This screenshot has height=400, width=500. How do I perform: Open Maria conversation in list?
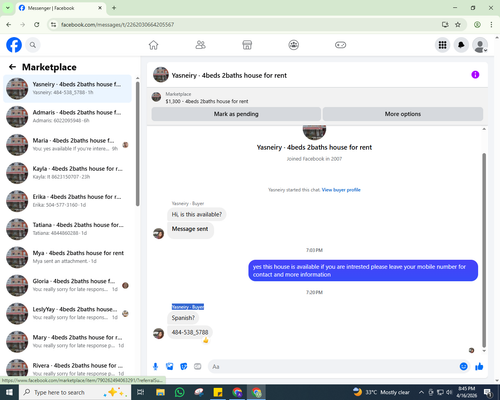(x=67, y=144)
